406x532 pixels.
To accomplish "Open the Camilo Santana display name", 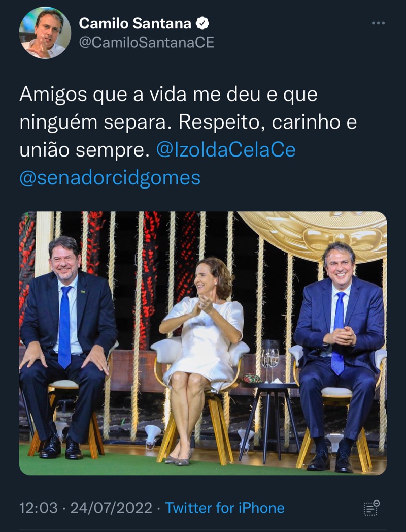I will tap(135, 23).
